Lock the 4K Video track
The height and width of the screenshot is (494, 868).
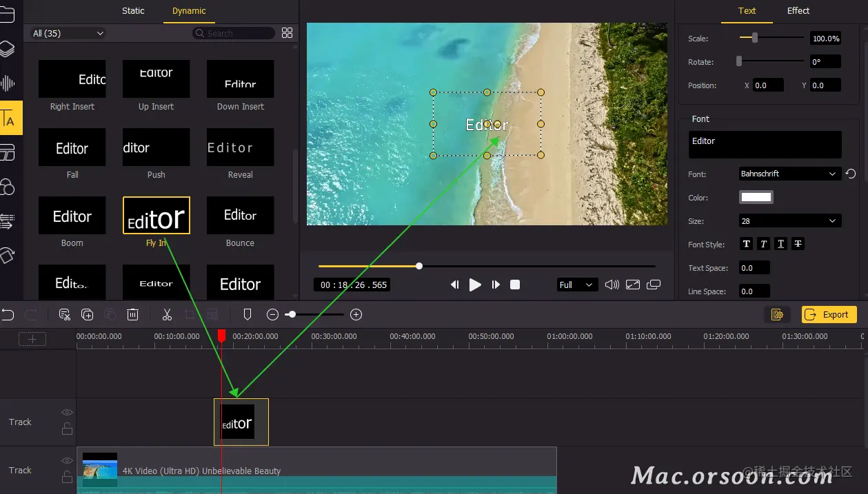tap(67, 477)
